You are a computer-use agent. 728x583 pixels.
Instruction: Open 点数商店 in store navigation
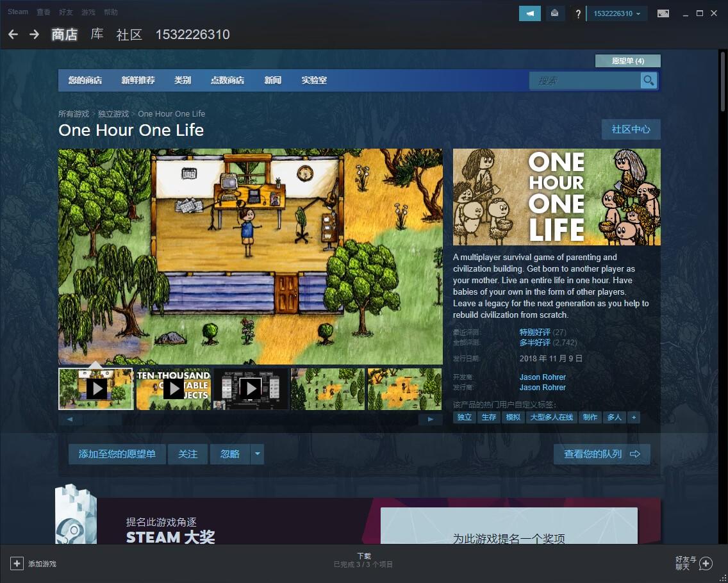[x=227, y=80]
